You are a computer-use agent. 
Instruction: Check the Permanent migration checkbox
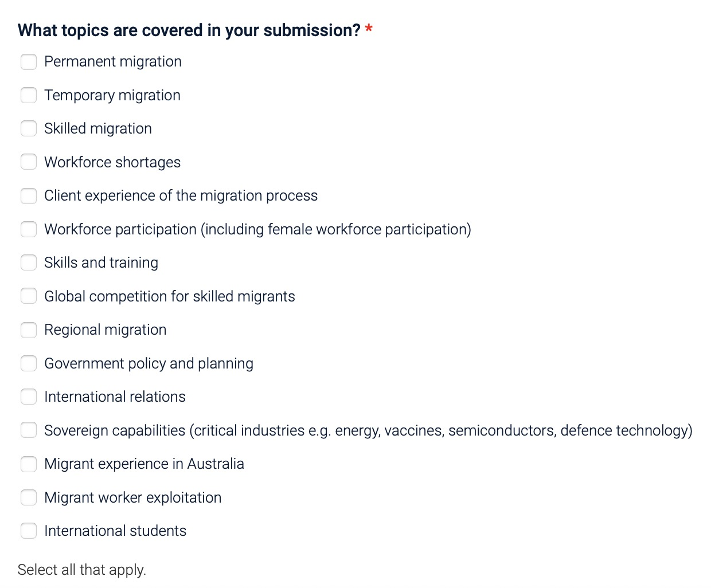(29, 62)
